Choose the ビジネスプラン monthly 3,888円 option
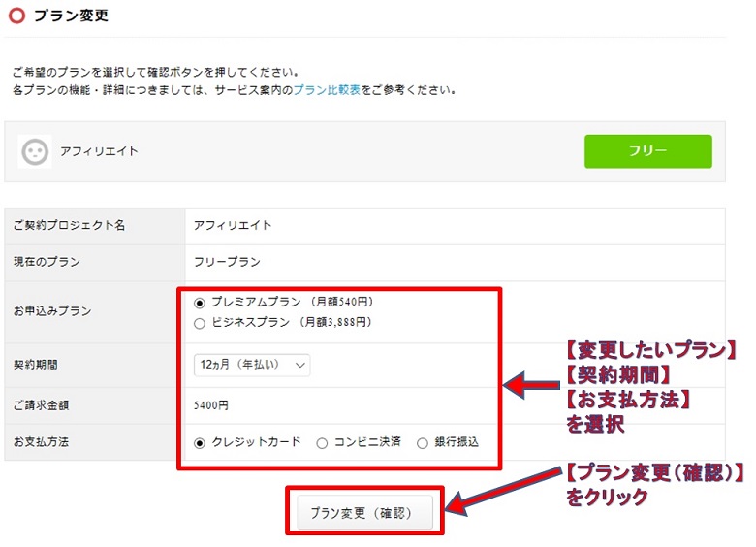This screenshot has height=547, width=756. pyautogui.click(x=201, y=323)
